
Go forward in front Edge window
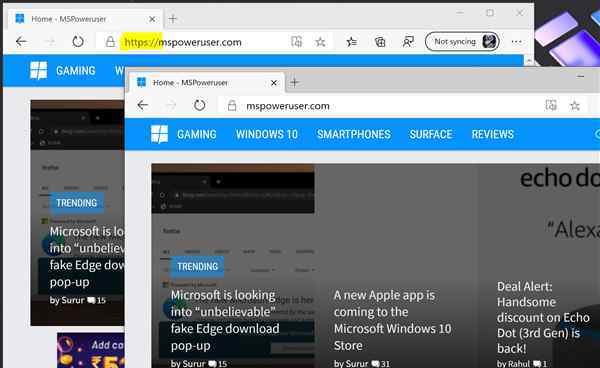(x=171, y=105)
